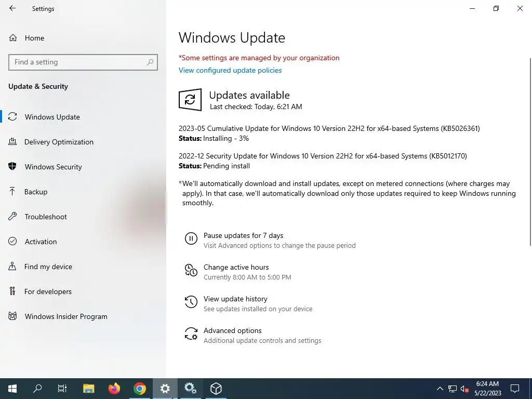Open the Windows Start menu
The image size is (532, 399).
click(12, 389)
